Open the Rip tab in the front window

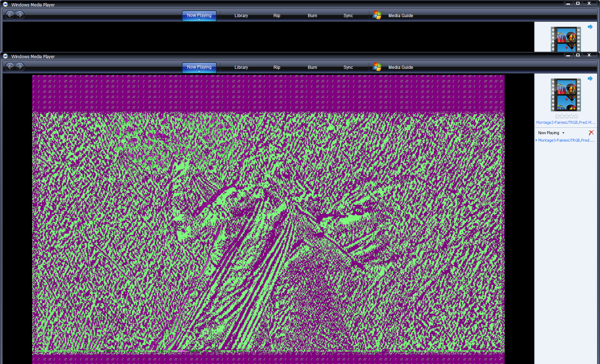click(277, 67)
